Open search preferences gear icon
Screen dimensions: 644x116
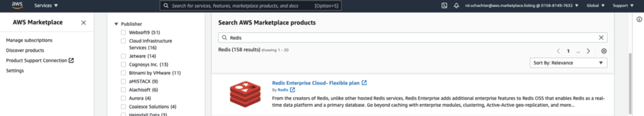[x=604, y=51]
